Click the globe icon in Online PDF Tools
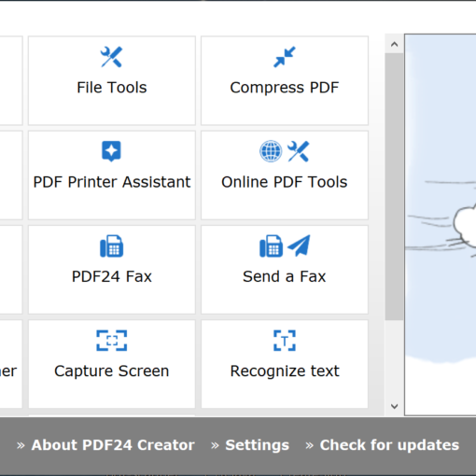Viewport: 476px width, 476px height. [x=271, y=151]
